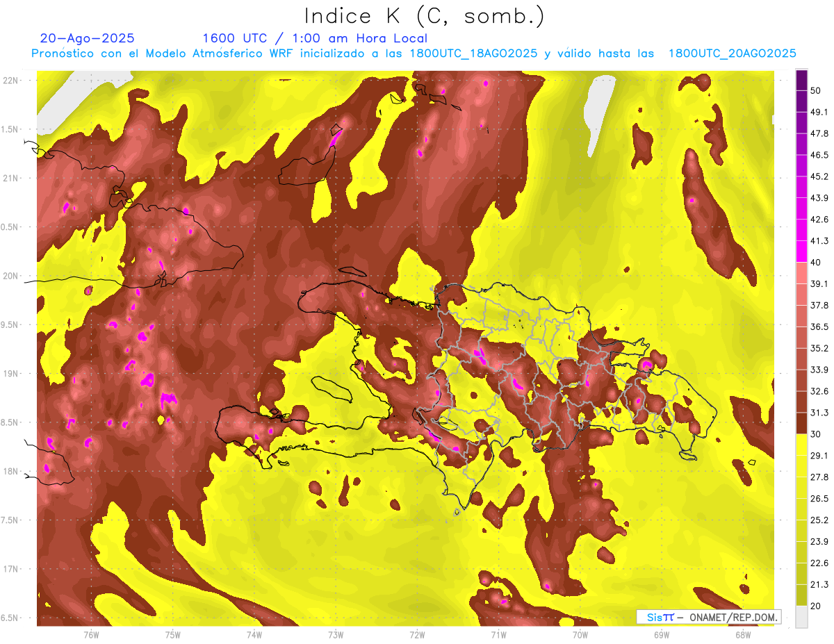834x644 pixels.
Task: Click the colorbar value "27.8"
Action: [819, 477]
